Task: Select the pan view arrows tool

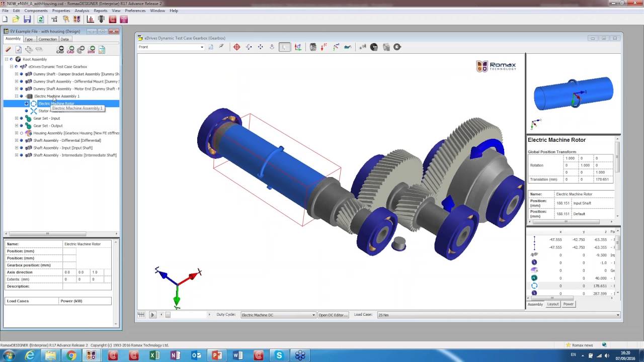Action: pyautogui.click(x=260, y=47)
